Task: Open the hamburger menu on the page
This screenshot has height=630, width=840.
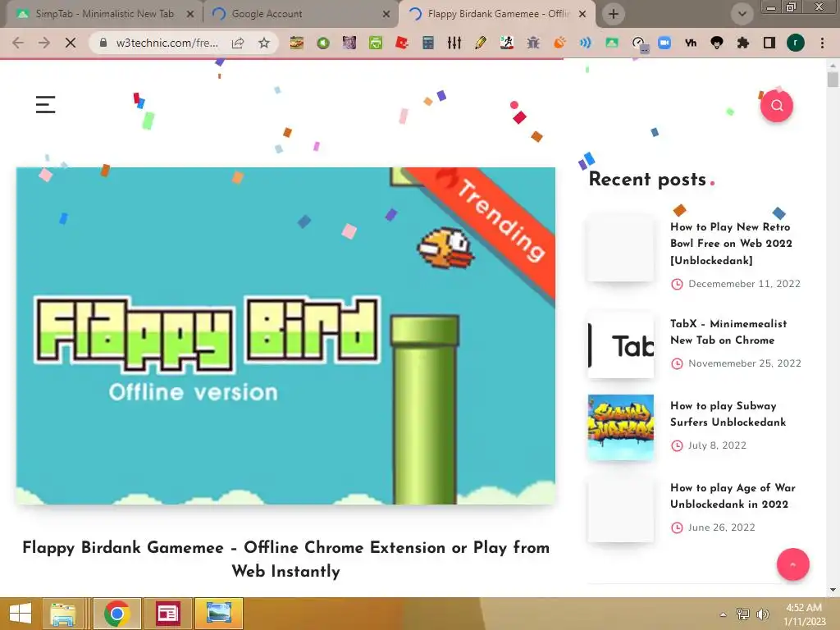Action: click(46, 104)
